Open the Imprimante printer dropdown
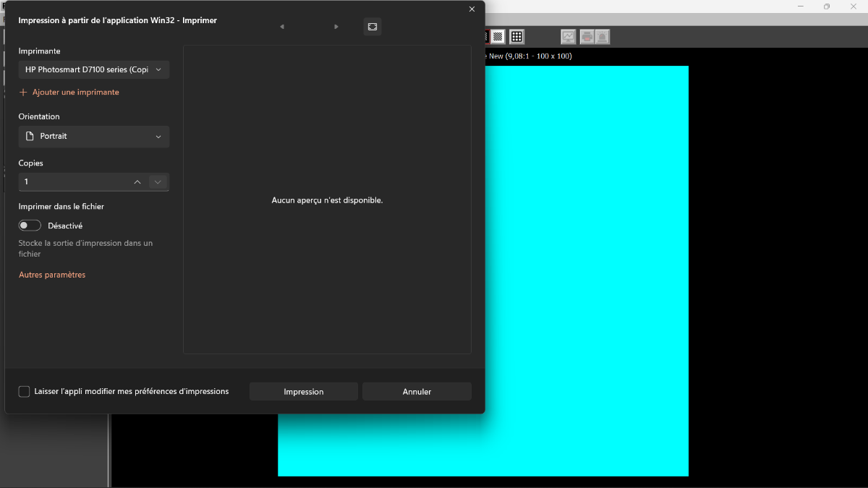Screen dimensions: 868x488 coord(94,69)
